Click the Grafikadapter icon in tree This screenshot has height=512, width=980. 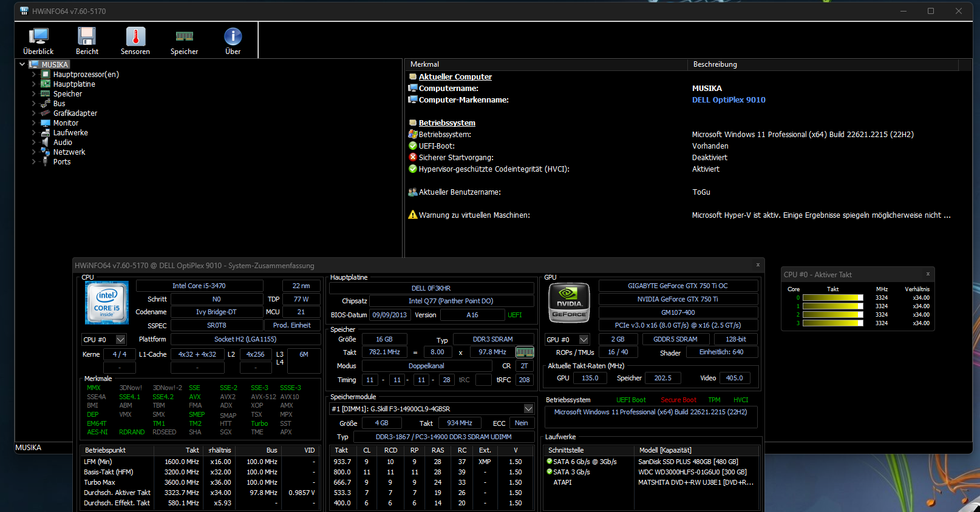tap(46, 113)
